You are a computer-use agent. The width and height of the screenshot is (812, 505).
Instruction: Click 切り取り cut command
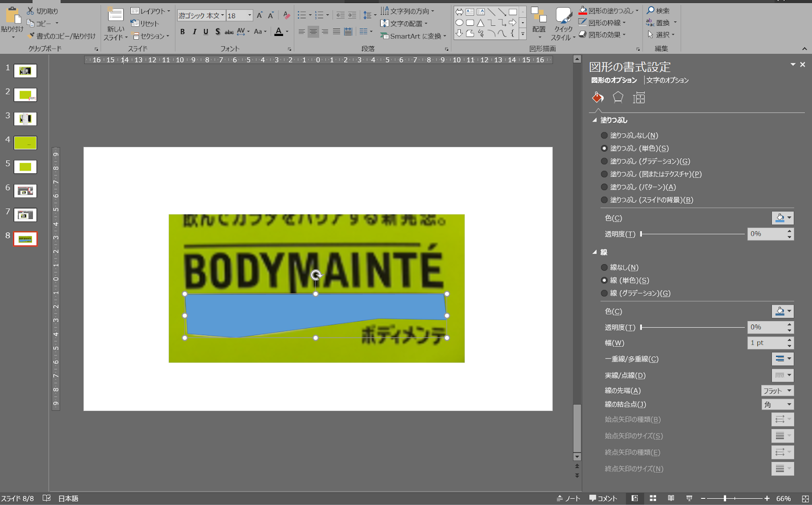pyautogui.click(x=42, y=11)
